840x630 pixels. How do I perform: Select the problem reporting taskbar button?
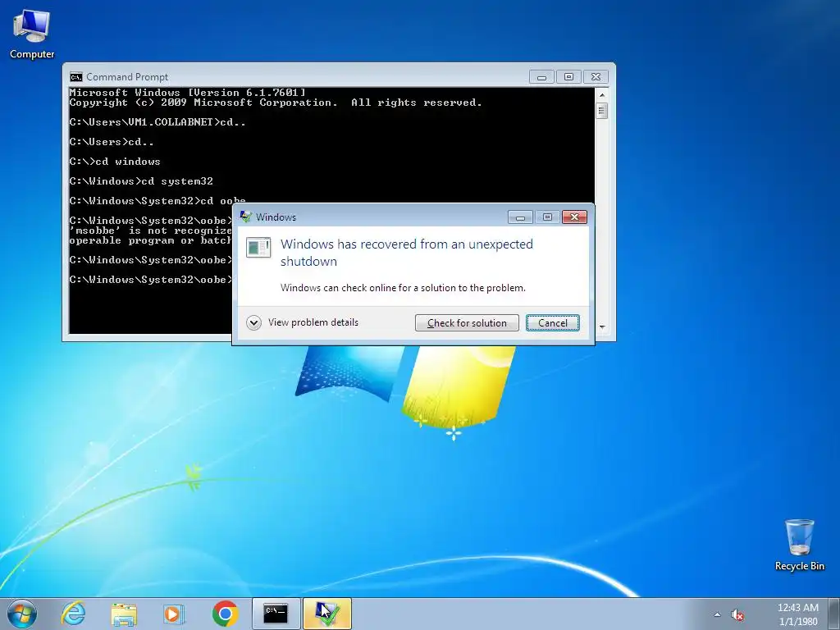coord(326,614)
